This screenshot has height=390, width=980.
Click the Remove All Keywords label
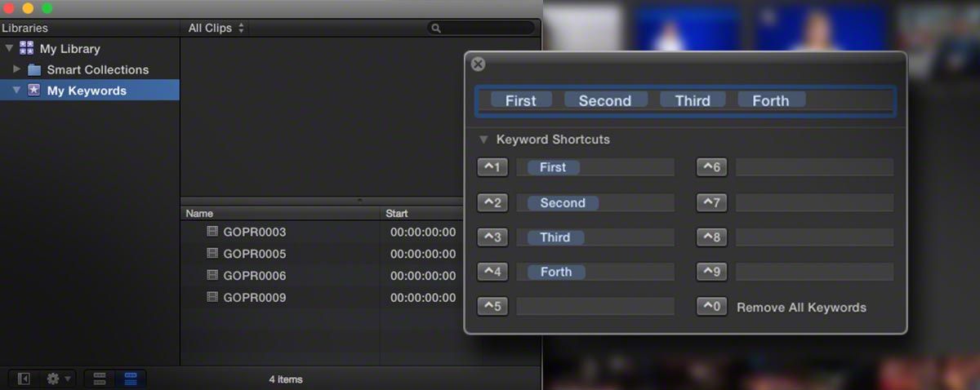(x=801, y=308)
